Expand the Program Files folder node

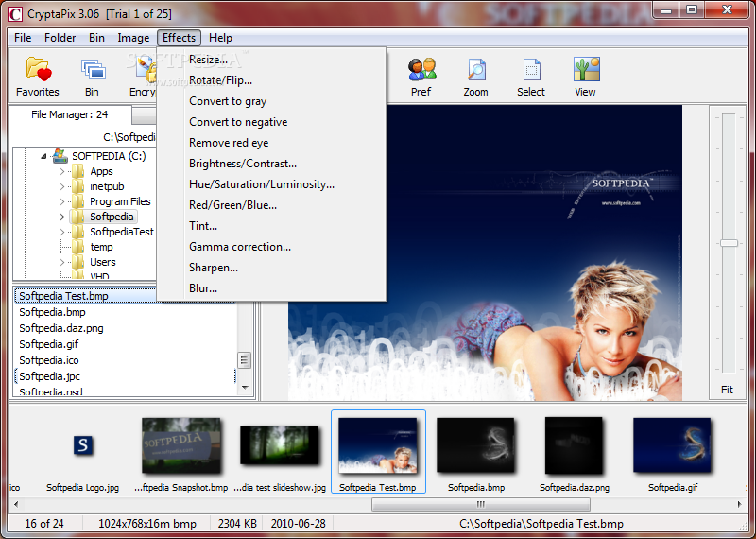coord(61,201)
